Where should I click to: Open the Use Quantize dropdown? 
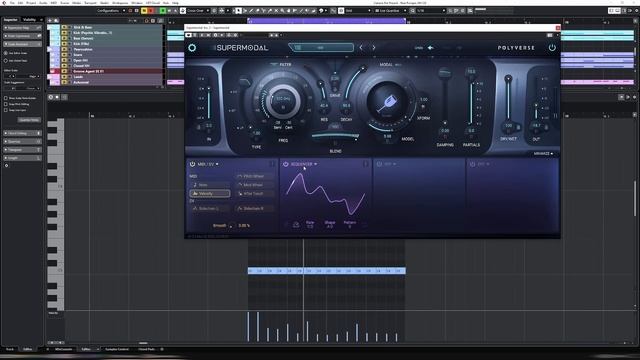(x=391, y=11)
